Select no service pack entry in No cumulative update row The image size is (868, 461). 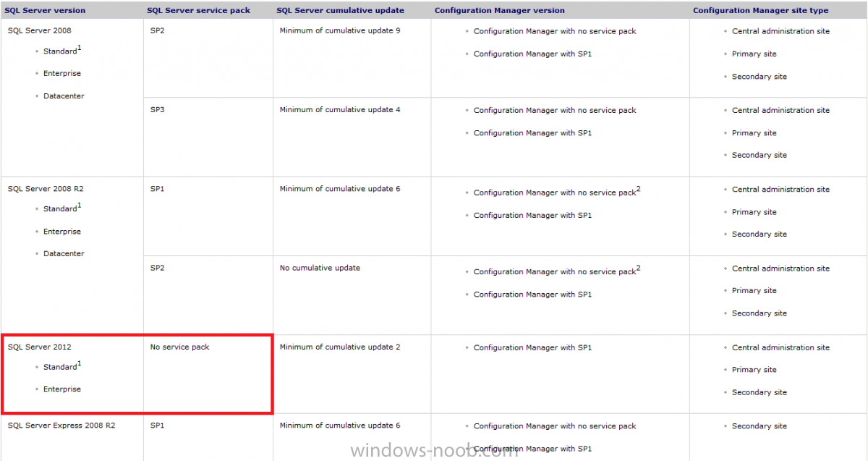pyautogui.click(x=557, y=271)
